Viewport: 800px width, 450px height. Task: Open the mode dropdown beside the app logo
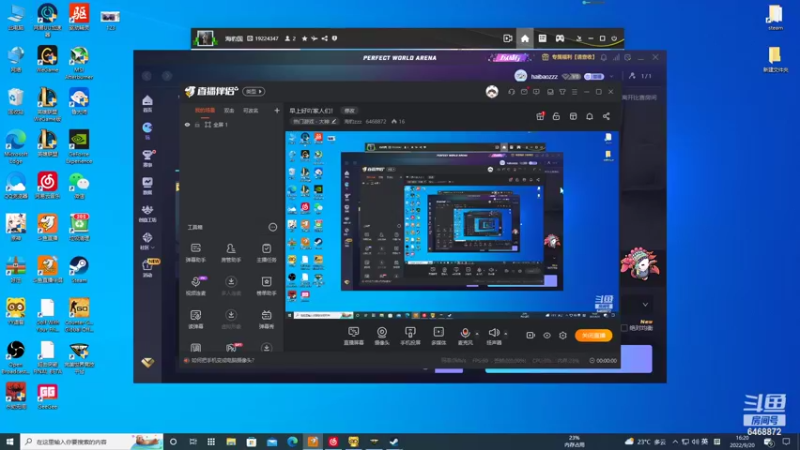pyautogui.click(x=254, y=91)
